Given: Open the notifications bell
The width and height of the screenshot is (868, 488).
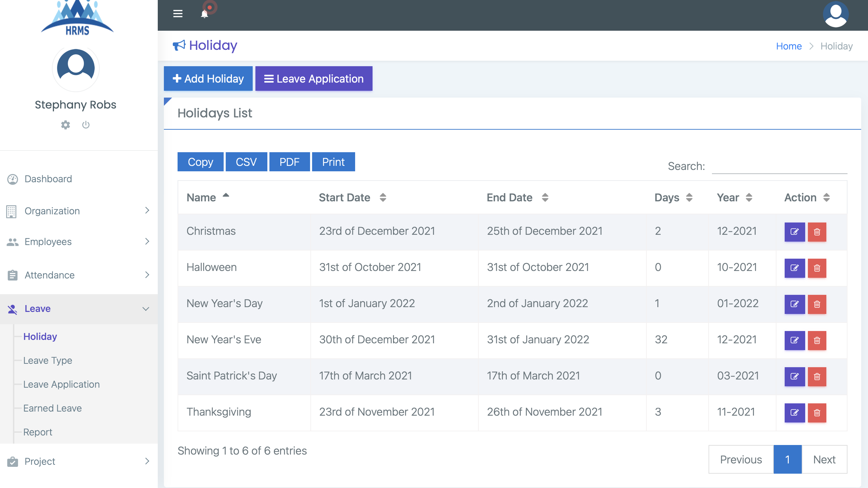Looking at the screenshot, I should click(x=205, y=14).
